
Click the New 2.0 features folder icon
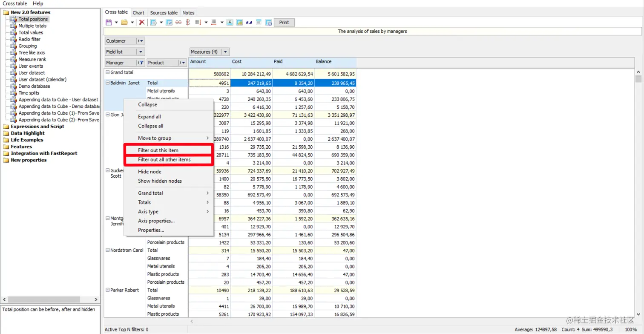click(x=6, y=12)
